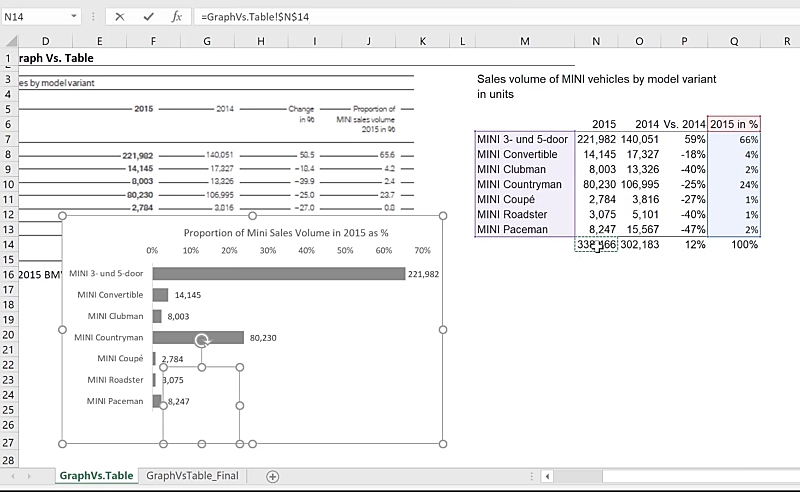The width and height of the screenshot is (800, 492).
Task: Switch to the GraphVsTable_Final sheet tab
Action: tap(192, 476)
